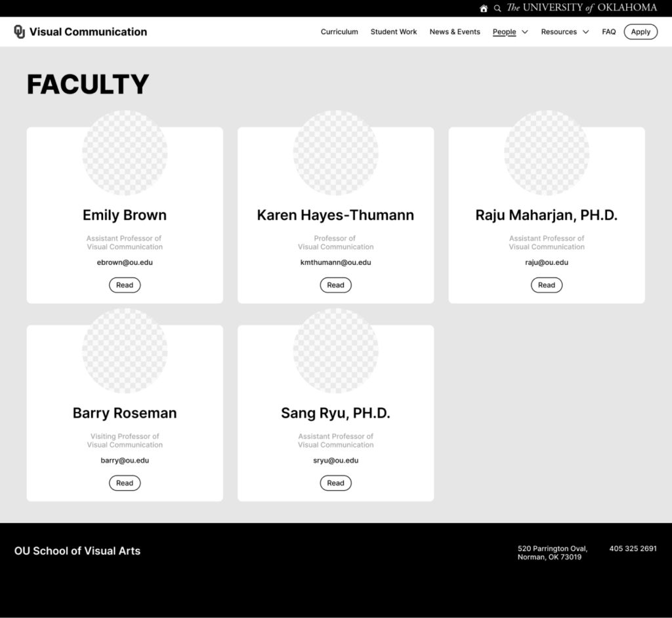The image size is (672, 618).
Task: Click the OU logo icon
Action: tap(20, 31)
